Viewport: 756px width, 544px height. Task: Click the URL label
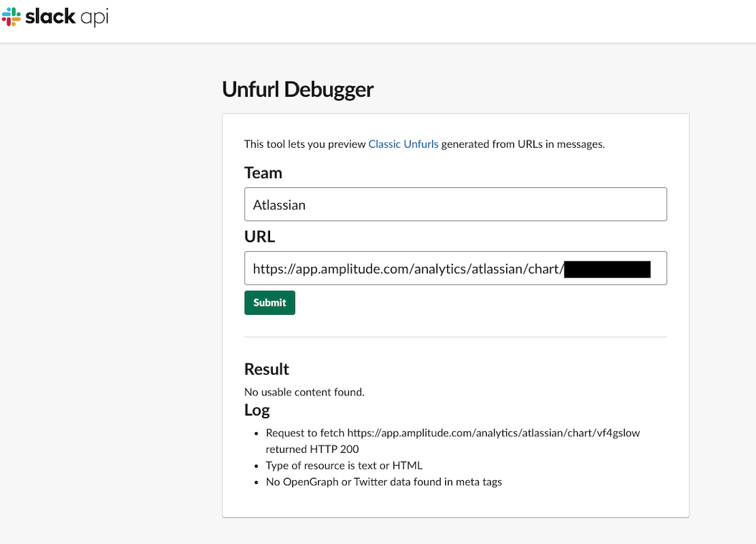click(259, 237)
